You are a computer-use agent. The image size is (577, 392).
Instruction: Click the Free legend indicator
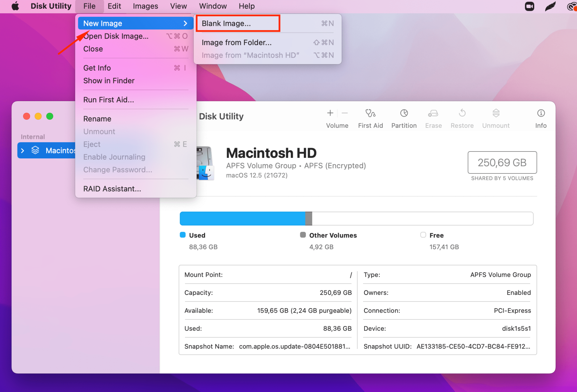(x=423, y=235)
